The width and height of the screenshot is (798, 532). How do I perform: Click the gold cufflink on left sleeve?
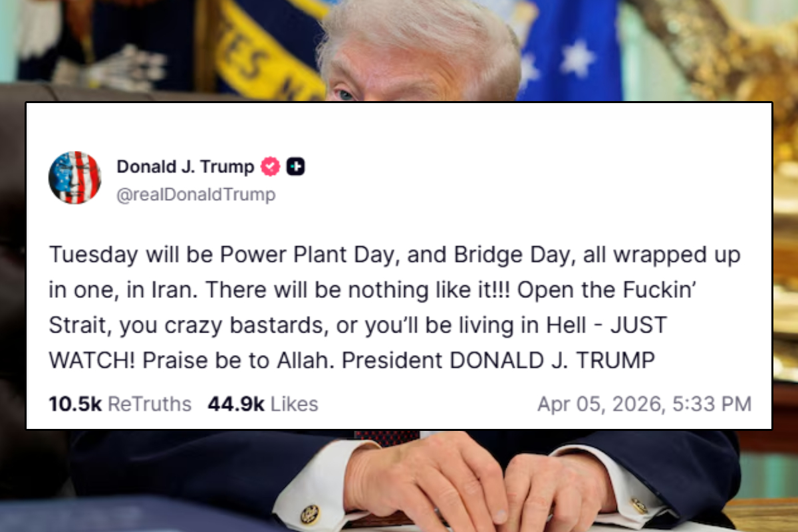click(x=309, y=513)
